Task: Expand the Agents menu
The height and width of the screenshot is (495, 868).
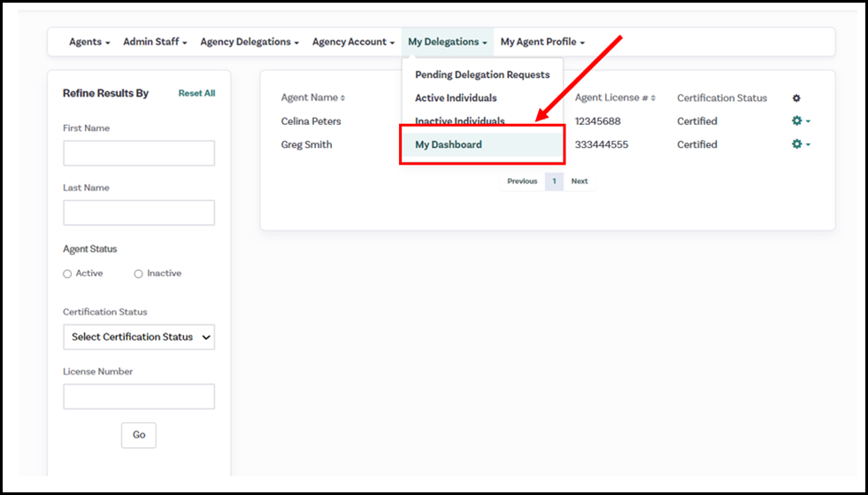Action: [89, 42]
